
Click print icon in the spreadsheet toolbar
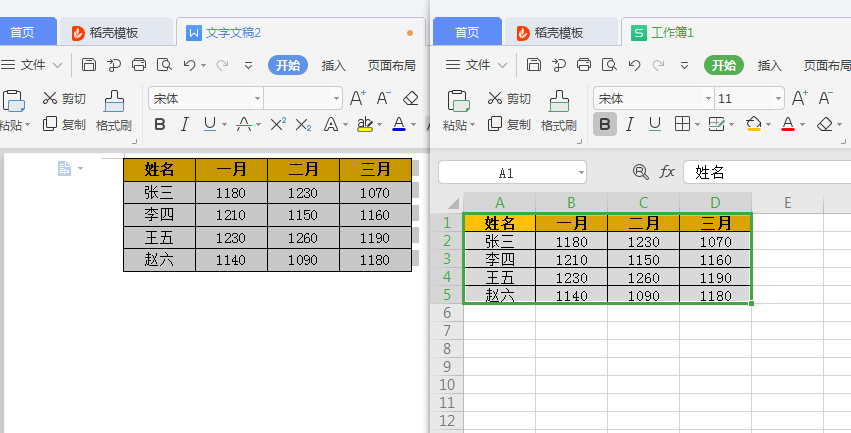(584, 65)
